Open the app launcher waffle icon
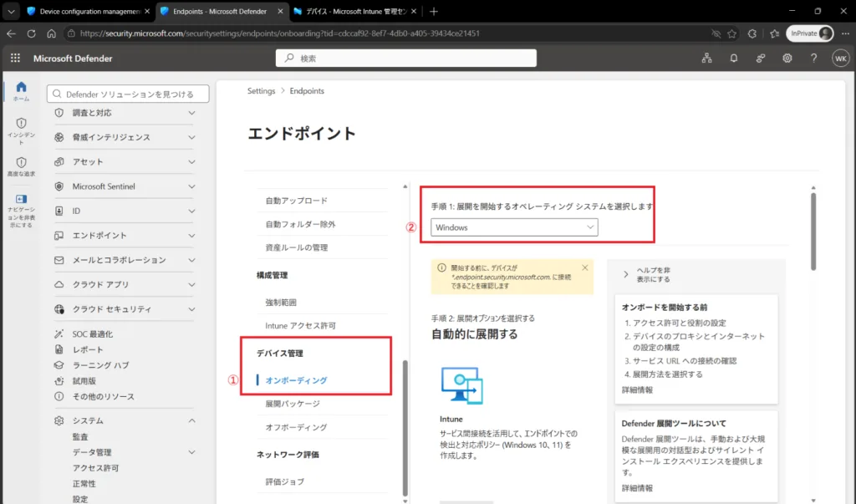The width and height of the screenshot is (856, 504). 15,58
